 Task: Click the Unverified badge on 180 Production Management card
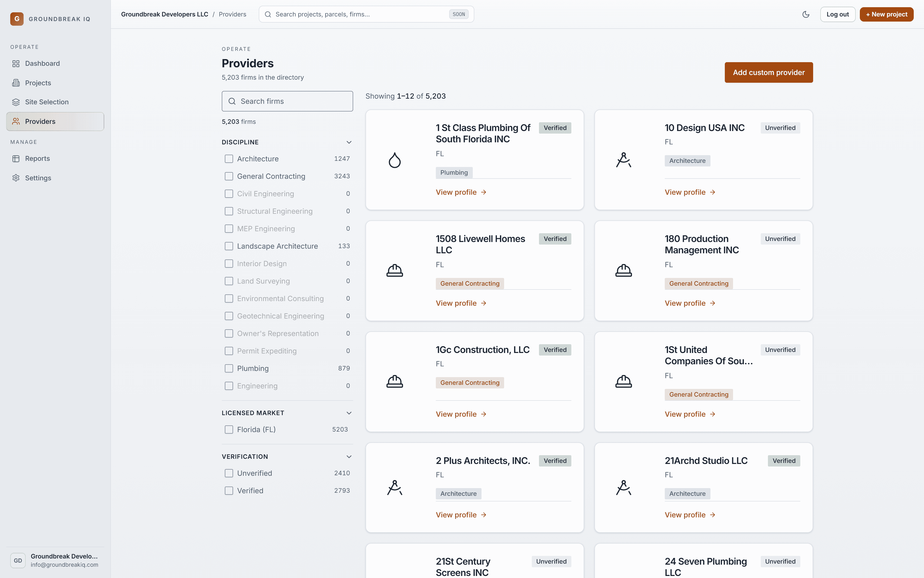[x=780, y=239]
